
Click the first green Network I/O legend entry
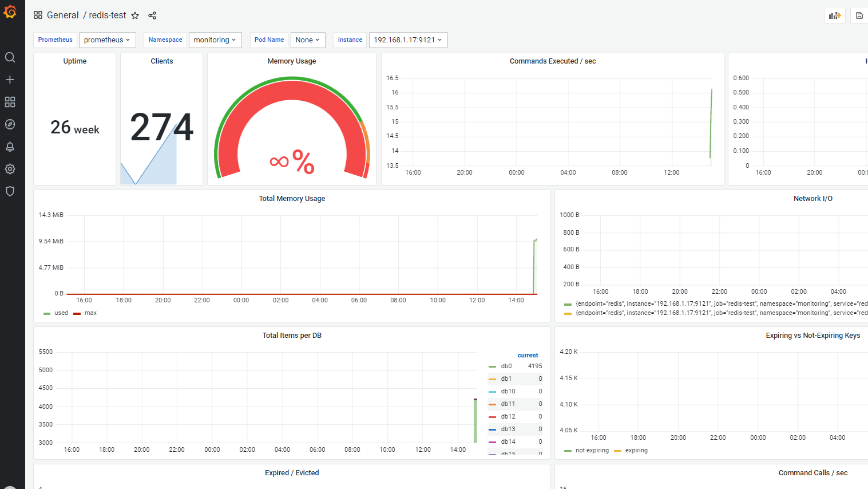coord(721,304)
